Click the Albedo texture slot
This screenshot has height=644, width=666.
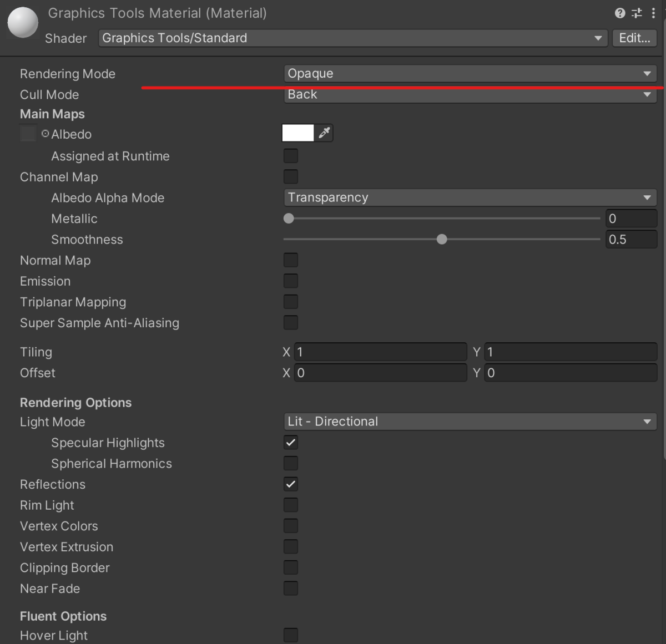(x=28, y=133)
